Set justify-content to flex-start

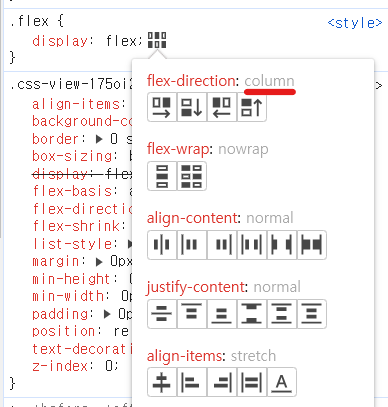[192, 314]
